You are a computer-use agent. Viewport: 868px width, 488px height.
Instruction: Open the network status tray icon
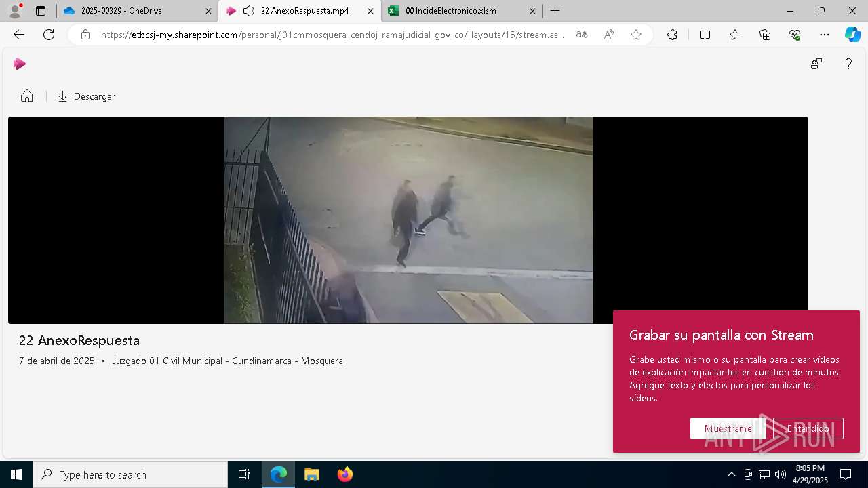point(764,474)
